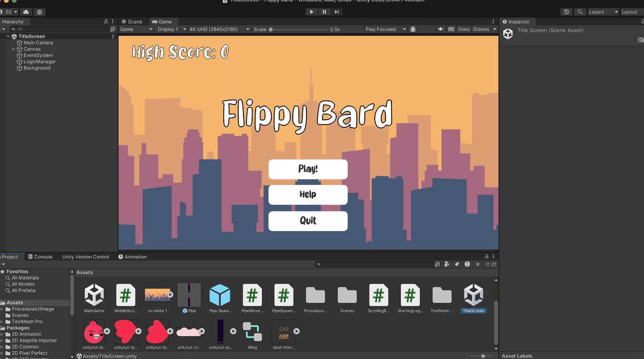Click the Quit button in the game
644x359 pixels.
tap(308, 221)
